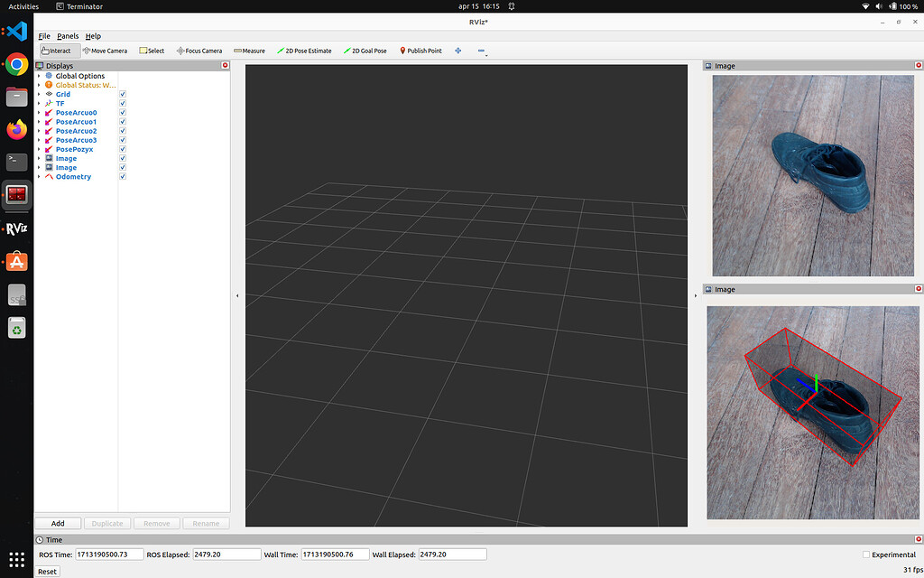Uncheck the Odometry display
Screen dimensions: 924x578
click(x=122, y=176)
